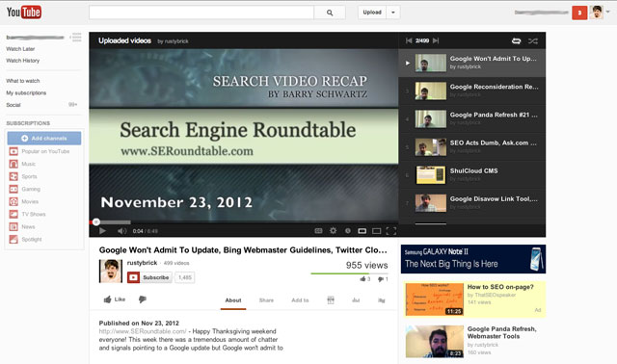
Task: Click the watch later clock icon in player
Action: point(347,231)
